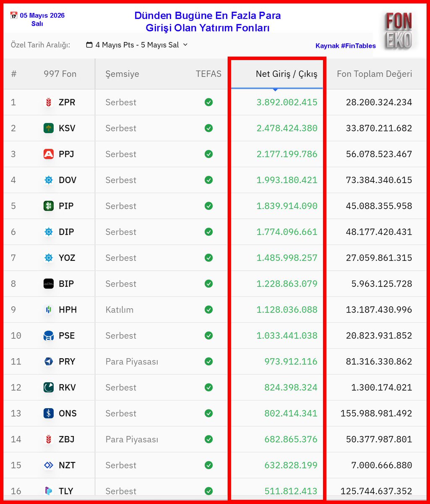Click the ZBJ fund logo icon
This screenshot has height=504, width=430.
pyautogui.click(x=49, y=439)
